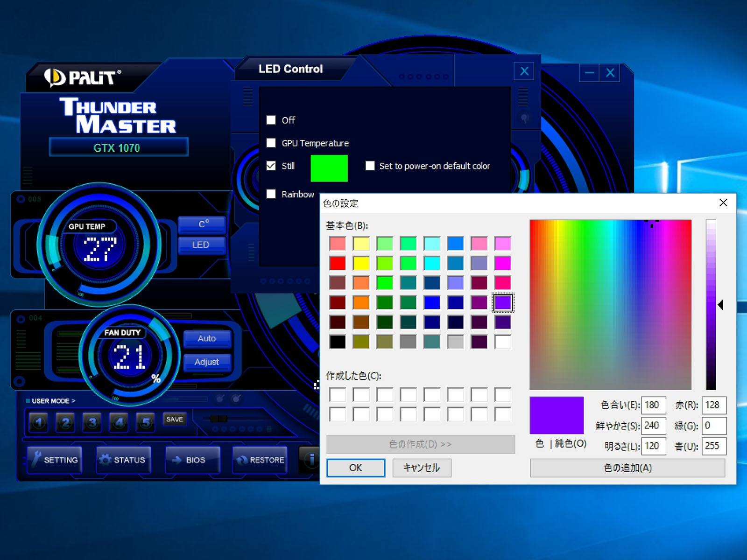Pick the magenta basic color swatch
The height and width of the screenshot is (560, 747).
[x=503, y=263]
